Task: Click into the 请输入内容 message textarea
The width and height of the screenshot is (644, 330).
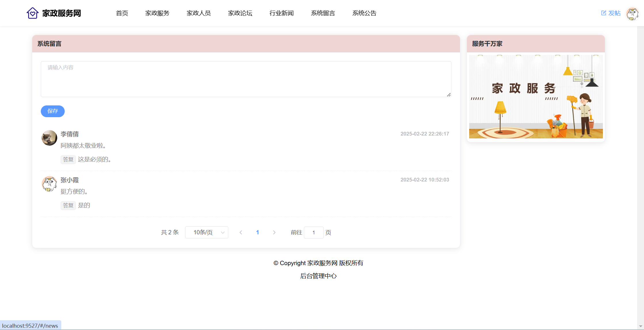Action: 246,79
